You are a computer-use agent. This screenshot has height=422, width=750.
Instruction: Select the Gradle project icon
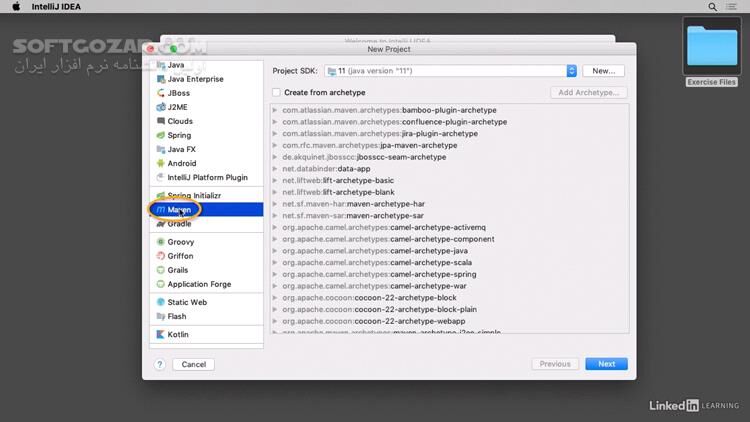[x=159, y=224]
